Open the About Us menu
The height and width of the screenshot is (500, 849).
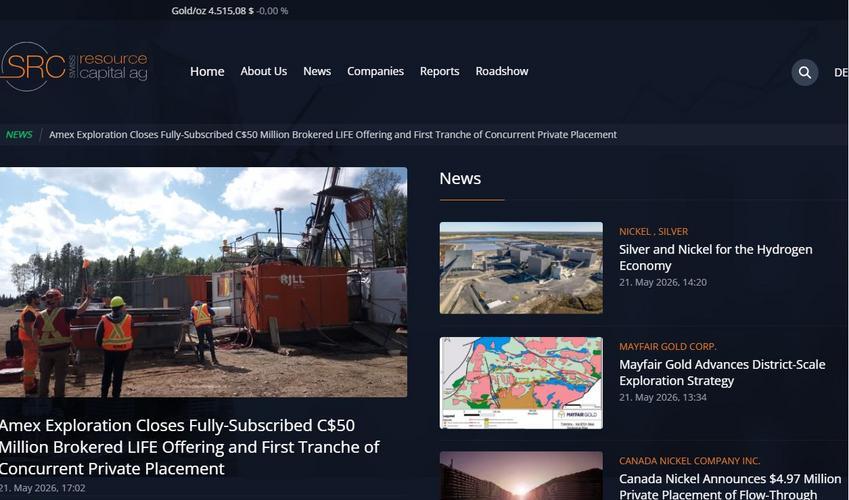tap(264, 72)
